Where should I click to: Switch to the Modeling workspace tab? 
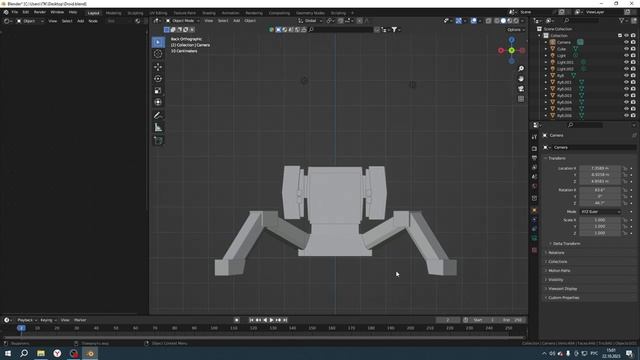click(x=113, y=13)
